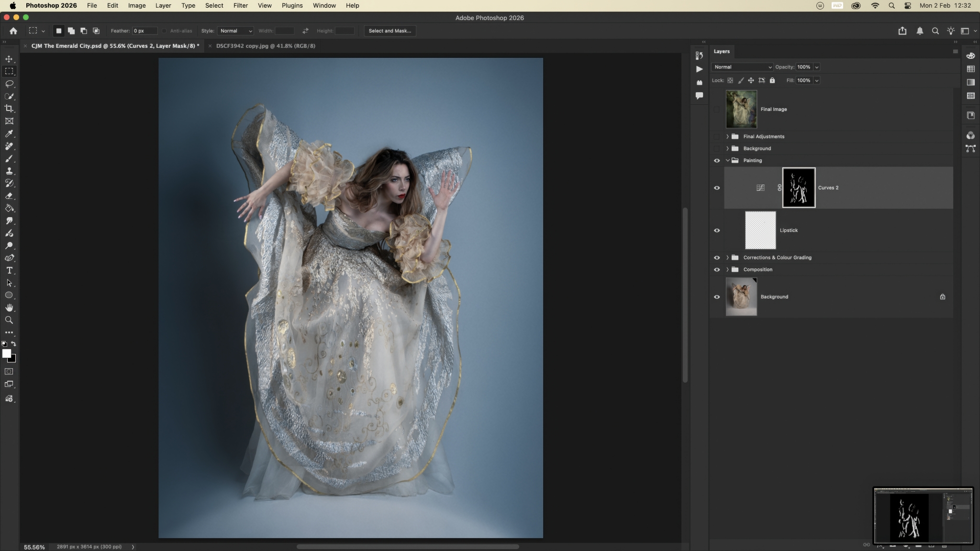Viewport: 980px width, 551px height.
Task: Hide the Curves 2 layer
Action: click(716, 188)
